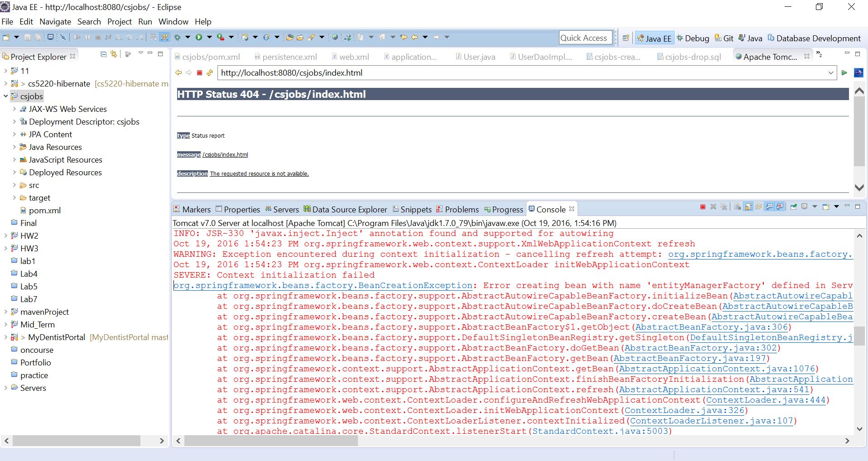The height and width of the screenshot is (461, 868).
Task: Toggle Link with Editor in Project Explorer
Action: tap(114, 54)
